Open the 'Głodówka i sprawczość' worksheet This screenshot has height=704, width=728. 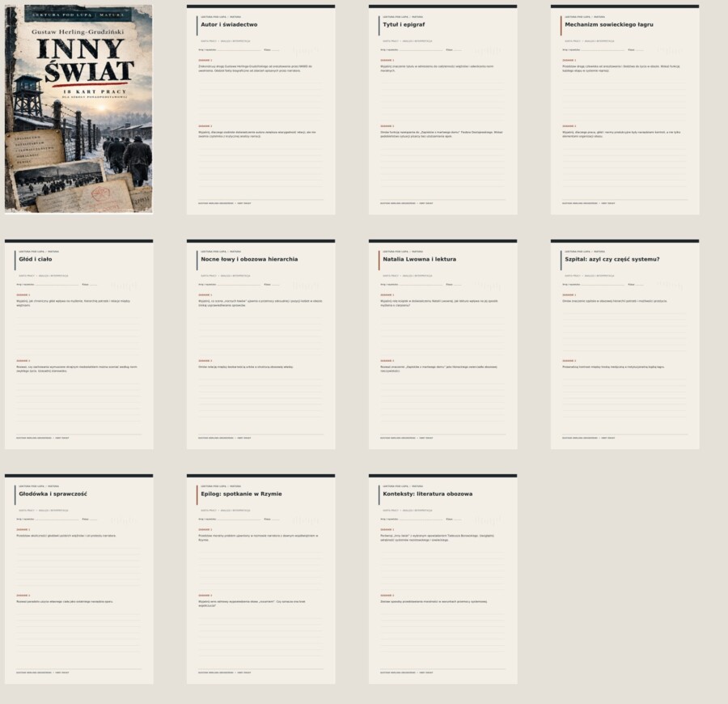pos(78,579)
